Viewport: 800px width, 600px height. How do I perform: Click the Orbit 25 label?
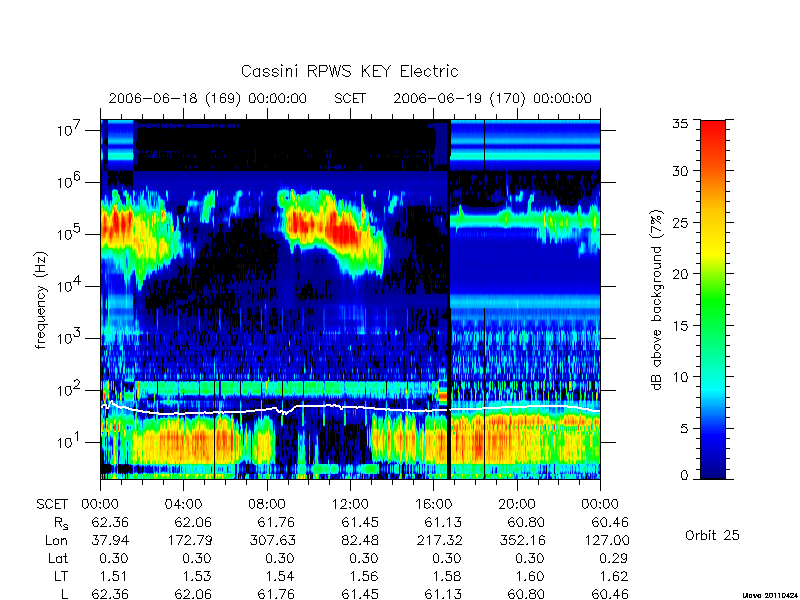click(x=712, y=535)
